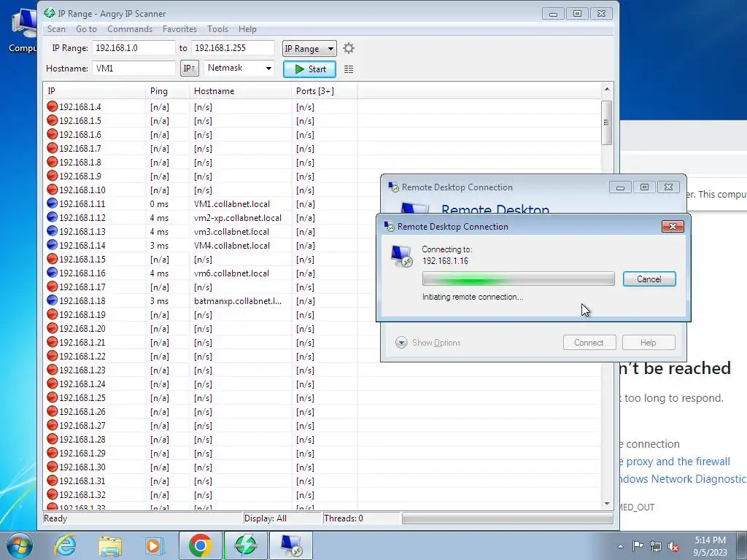Click the scan progress bar in status bar
Image resolution: width=747 pixels, height=560 pixels.
click(508, 518)
